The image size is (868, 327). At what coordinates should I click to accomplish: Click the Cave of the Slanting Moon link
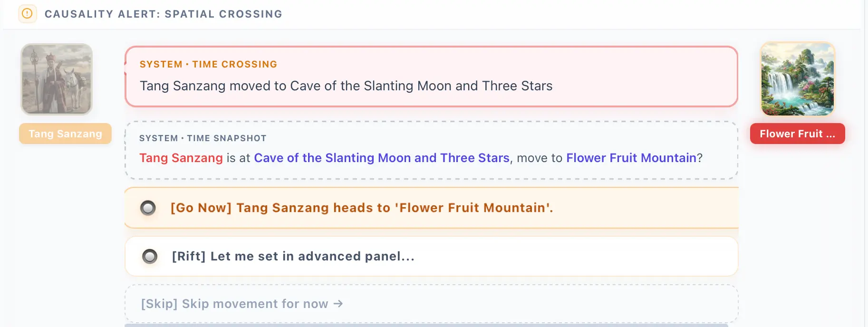click(x=382, y=158)
